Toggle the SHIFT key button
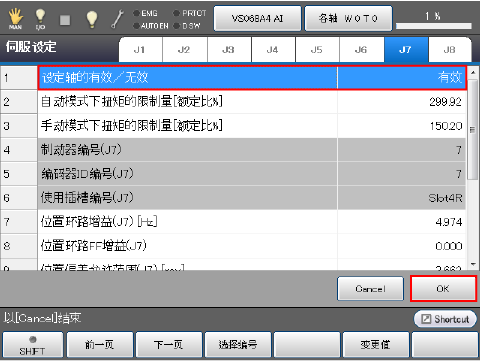The width and height of the screenshot is (480, 361). point(32,345)
